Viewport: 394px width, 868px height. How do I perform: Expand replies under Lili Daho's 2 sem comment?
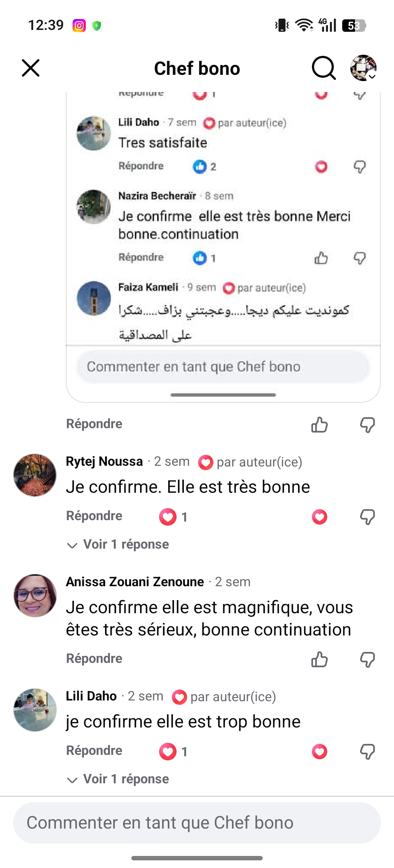(118, 779)
